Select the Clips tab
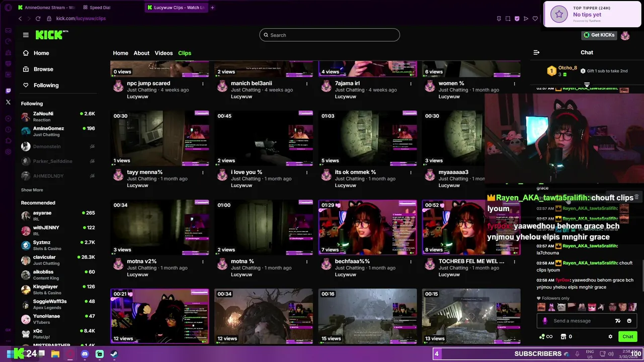Image resolution: width=644 pixels, height=362 pixels. pyautogui.click(x=185, y=53)
